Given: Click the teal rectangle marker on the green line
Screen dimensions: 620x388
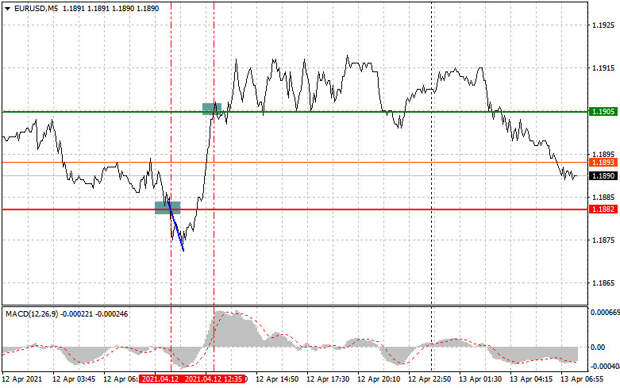Looking at the screenshot, I should 212,109.
